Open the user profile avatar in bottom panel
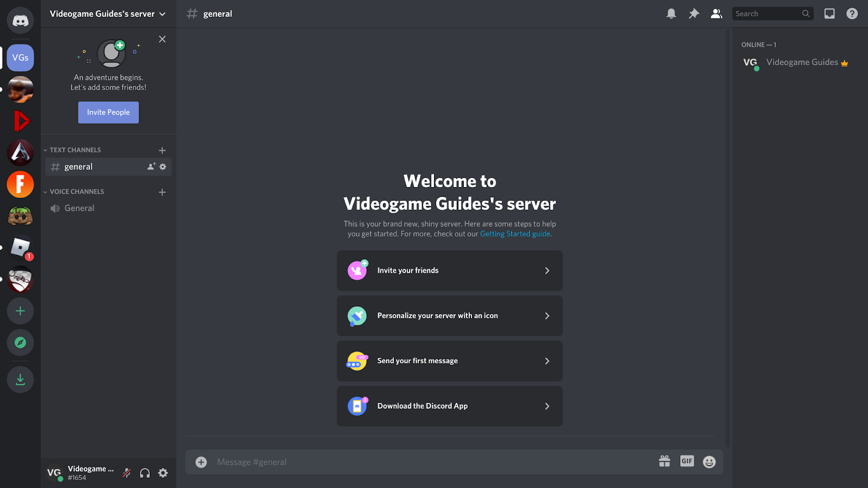The image size is (868, 488). pyautogui.click(x=54, y=473)
